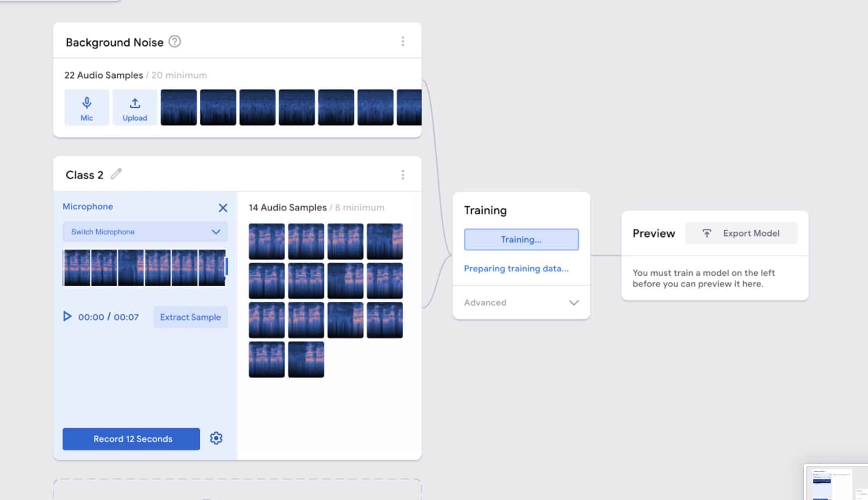
Task: Click the Export Model upload icon
Action: [708, 233]
